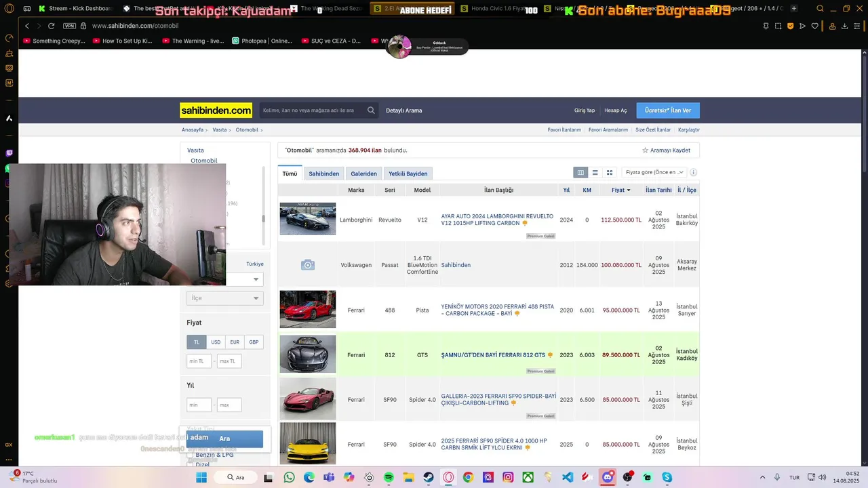Click the header search input field
Screen dimensions: 868x488
click(x=313, y=110)
